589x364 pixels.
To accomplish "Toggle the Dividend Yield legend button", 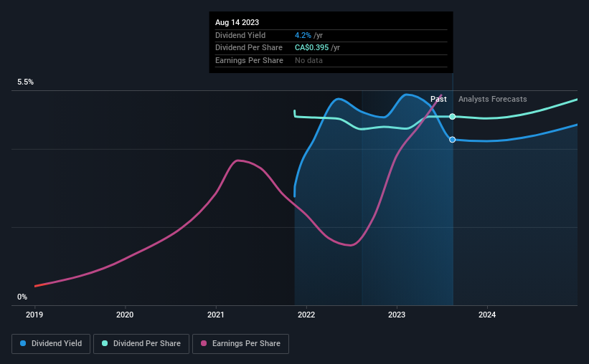I will pyautogui.click(x=51, y=344).
